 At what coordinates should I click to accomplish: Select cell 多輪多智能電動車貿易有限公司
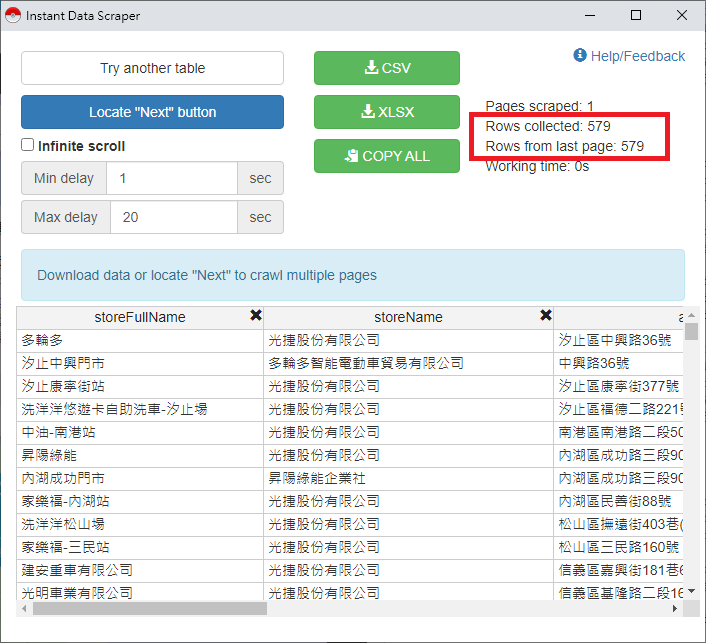(408, 364)
